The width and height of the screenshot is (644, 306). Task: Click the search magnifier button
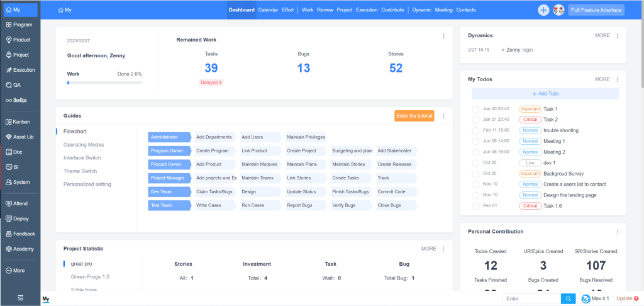tap(568, 298)
